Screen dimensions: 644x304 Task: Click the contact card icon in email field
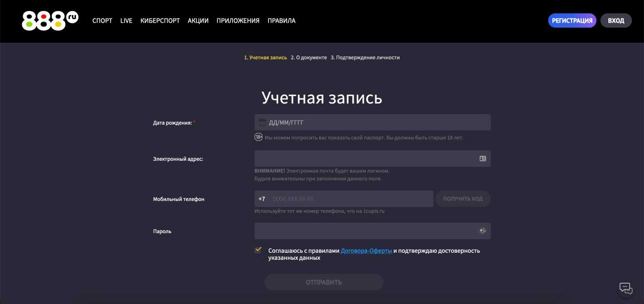tap(483, 158)
